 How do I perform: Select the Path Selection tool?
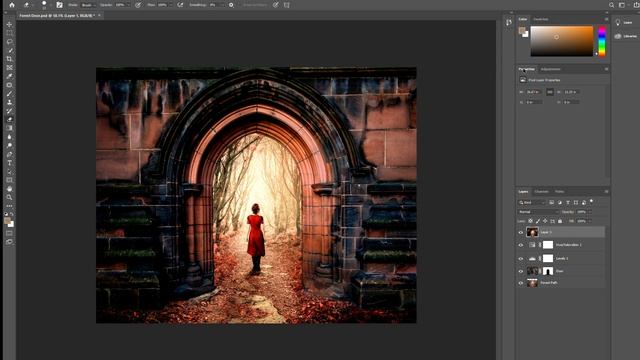[x=9, y=171]
